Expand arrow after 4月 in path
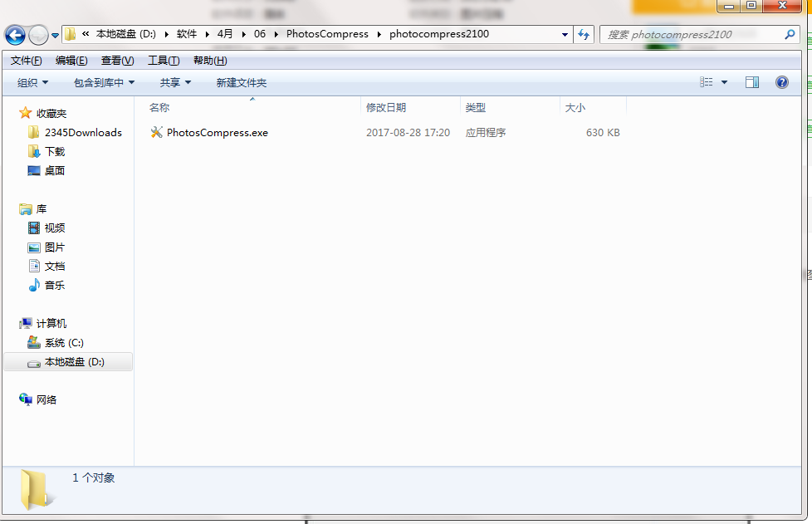The image size is (812, 524). [243, 34]
